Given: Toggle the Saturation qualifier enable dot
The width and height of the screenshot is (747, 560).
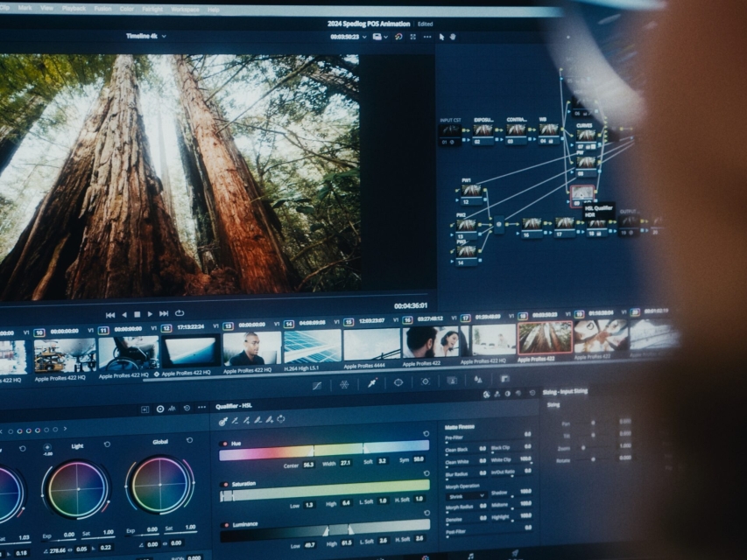Looking at the screenshot, I should (x=224, y=483).
